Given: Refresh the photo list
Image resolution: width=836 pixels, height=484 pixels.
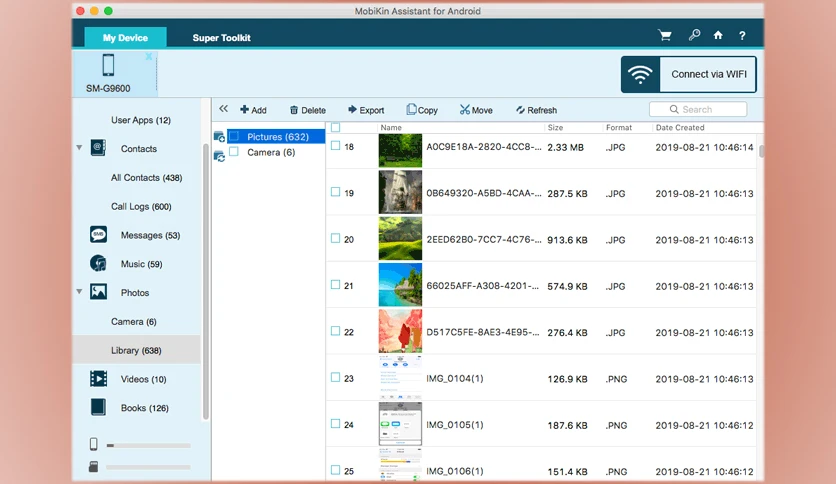Looking at the screenshot, I should click(536, 110).
